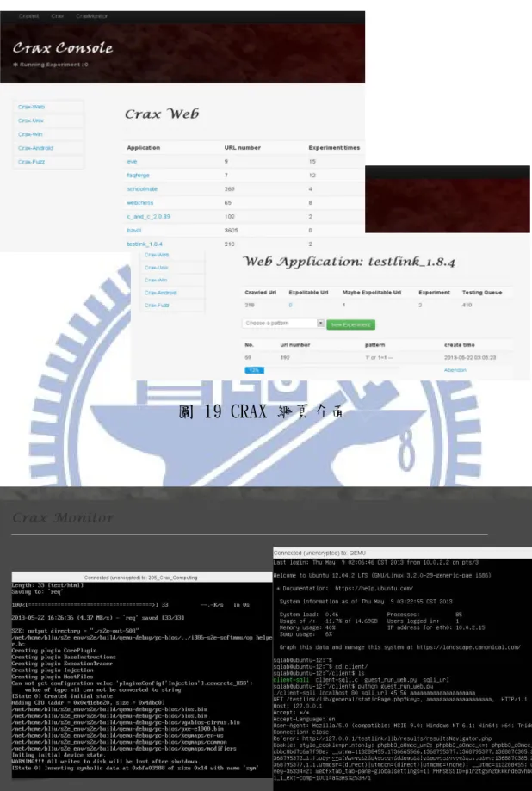Click the Abandon link for experiment 59
The height and width of the screenshot is (791, 532).
(x=455, y=370)
